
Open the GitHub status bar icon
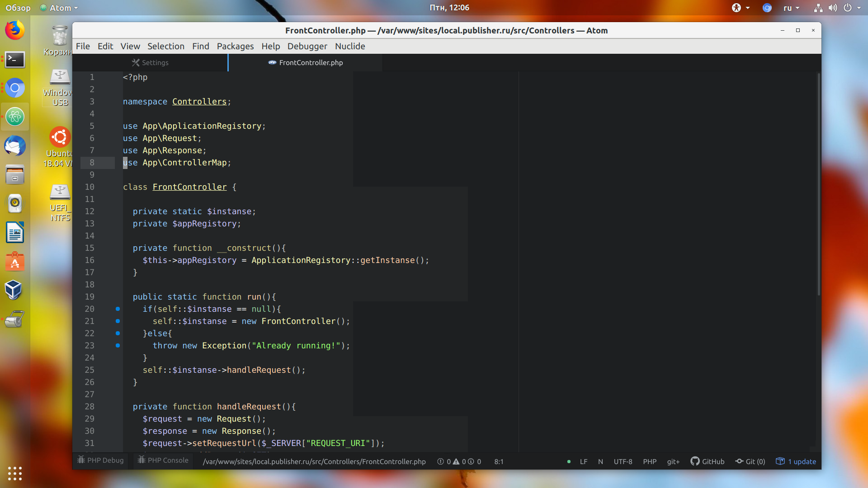(708, 461)
